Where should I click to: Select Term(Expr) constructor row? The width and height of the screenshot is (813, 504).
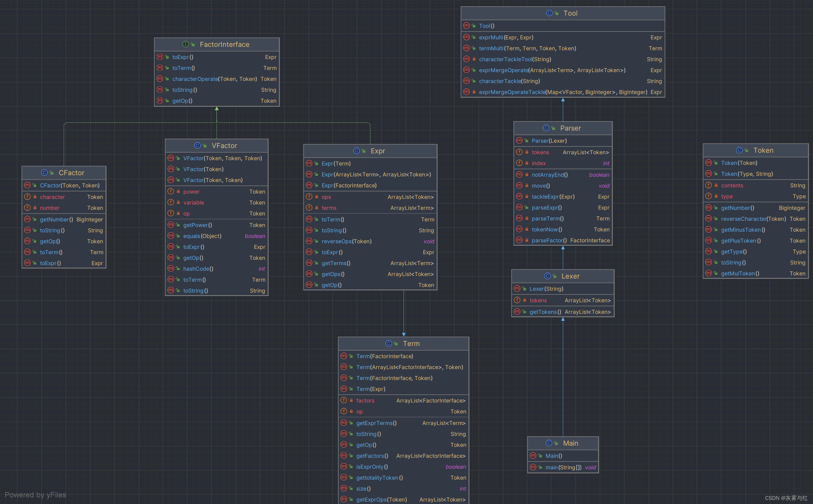(x=403, y=389)
